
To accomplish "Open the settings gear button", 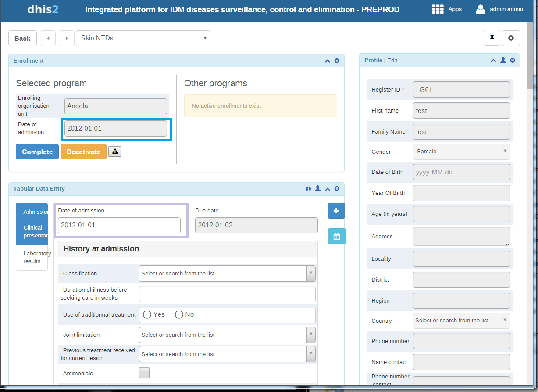I will point(511,38).
